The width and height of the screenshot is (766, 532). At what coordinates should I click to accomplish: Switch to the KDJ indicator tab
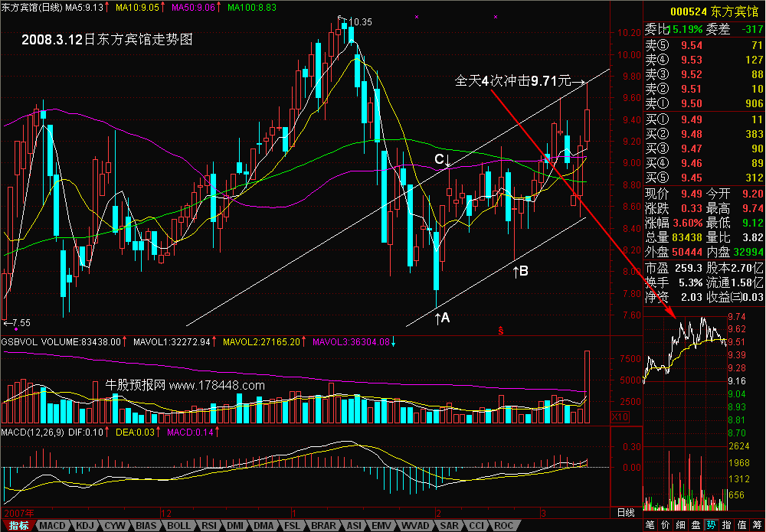coord(85,526)
